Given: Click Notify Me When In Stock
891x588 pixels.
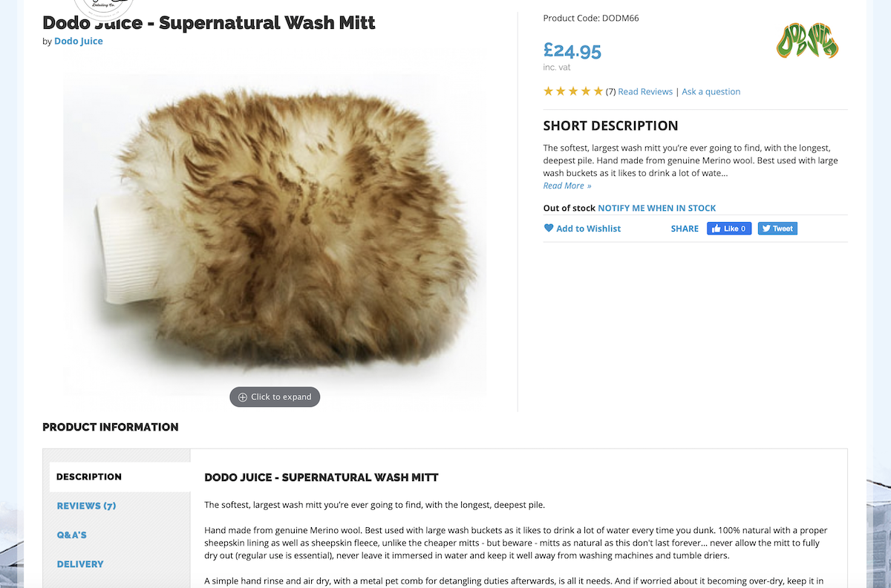Looking at the screenshot, I should coord(657,208).
